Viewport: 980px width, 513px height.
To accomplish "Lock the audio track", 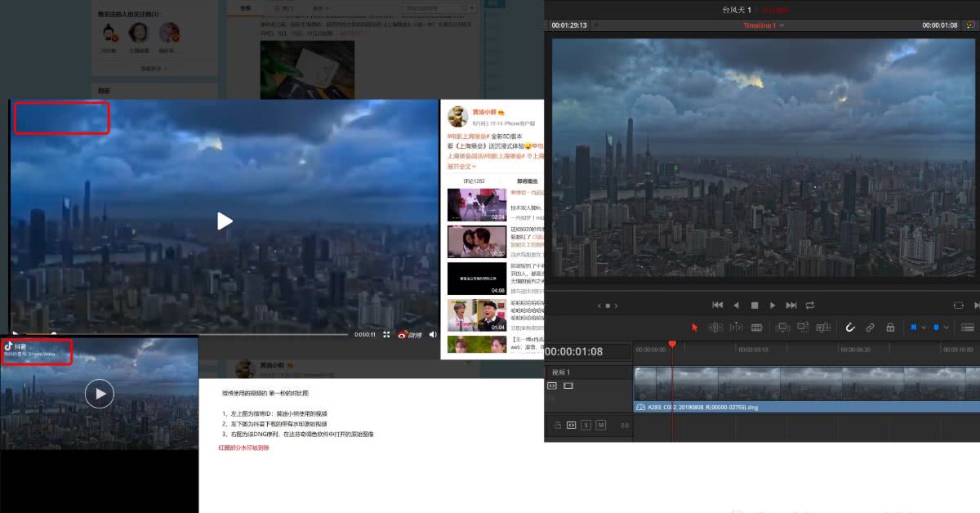I will (x=558, y=425).
